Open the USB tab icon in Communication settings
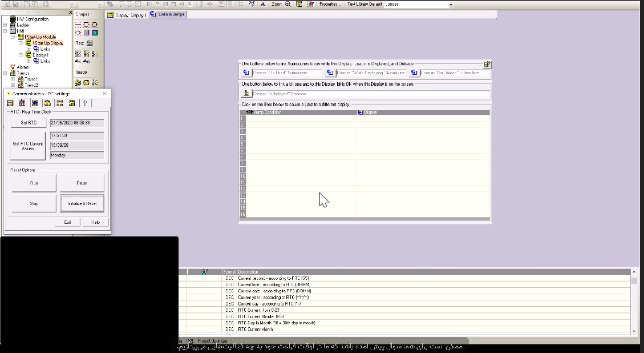Image resolution: width=644 pixels, height=353 pixels. click(x=85, y=103)
